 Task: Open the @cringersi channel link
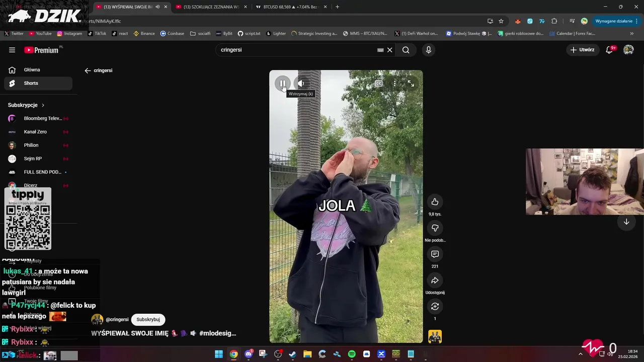point(117,319)
